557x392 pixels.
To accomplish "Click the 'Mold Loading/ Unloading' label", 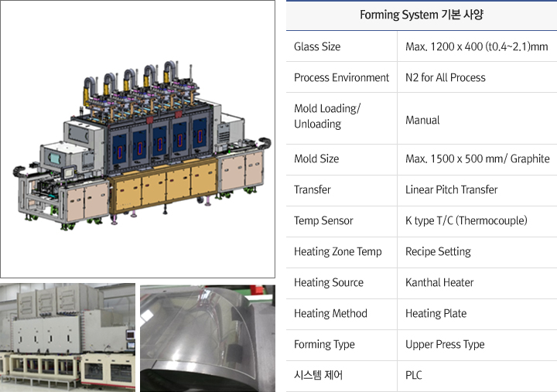I will tap(327, 116).
